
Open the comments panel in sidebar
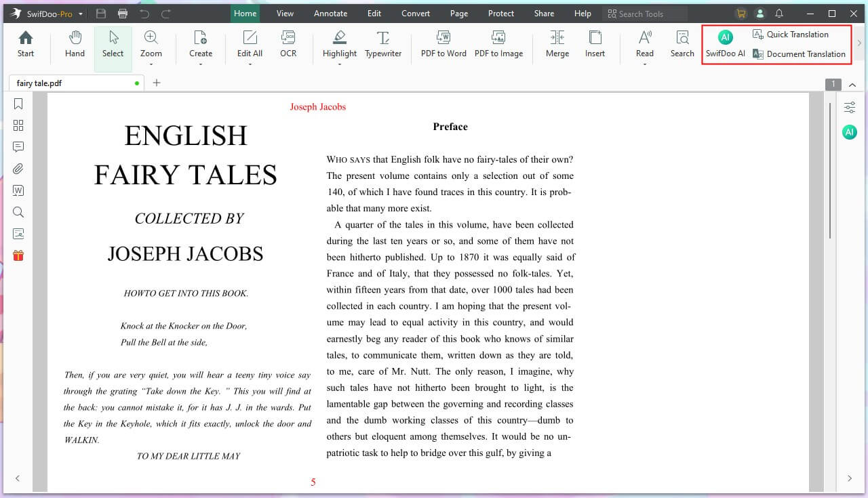point(18,147)
